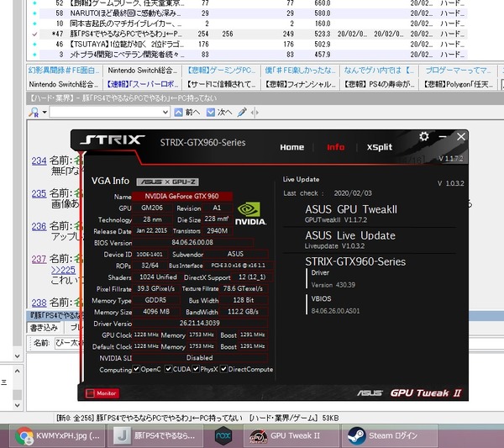This screenshot has height=448, width=504.
Task: Click post number 236 link
Action: pos(39,226)
